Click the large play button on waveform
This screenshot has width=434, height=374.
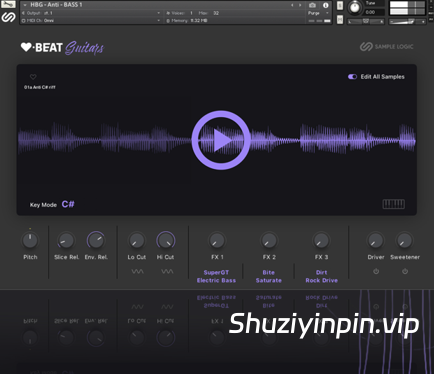[x=221, y=140]
